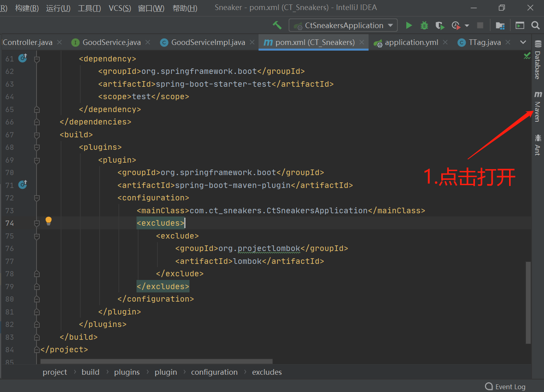Open the Database tool window
Viewport: 544px width, 392px height.
pos(538,60)
